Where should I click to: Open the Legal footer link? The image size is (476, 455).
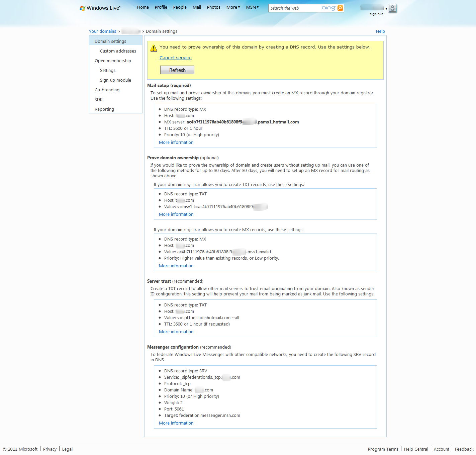[x=67, y=449]
